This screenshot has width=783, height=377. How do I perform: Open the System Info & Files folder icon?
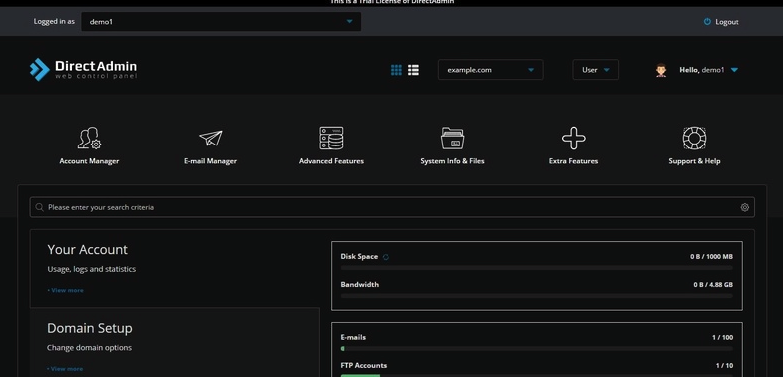[x=452, y=138]
